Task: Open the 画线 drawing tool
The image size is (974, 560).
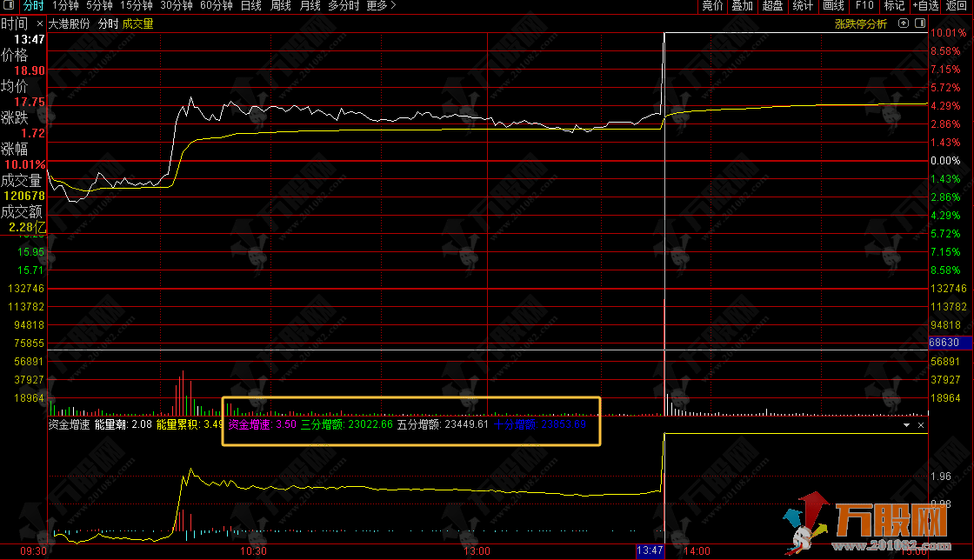Action: [833, 6]
